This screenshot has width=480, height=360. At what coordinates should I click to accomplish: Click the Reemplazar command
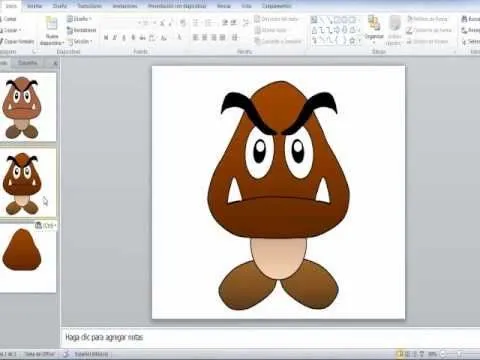[x=471, y=30]
